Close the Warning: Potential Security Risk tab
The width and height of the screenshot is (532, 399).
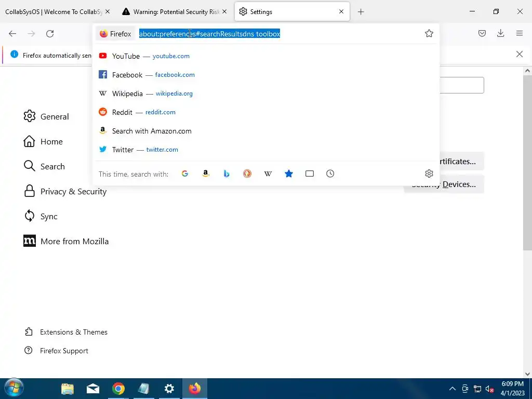coord(224,11)
